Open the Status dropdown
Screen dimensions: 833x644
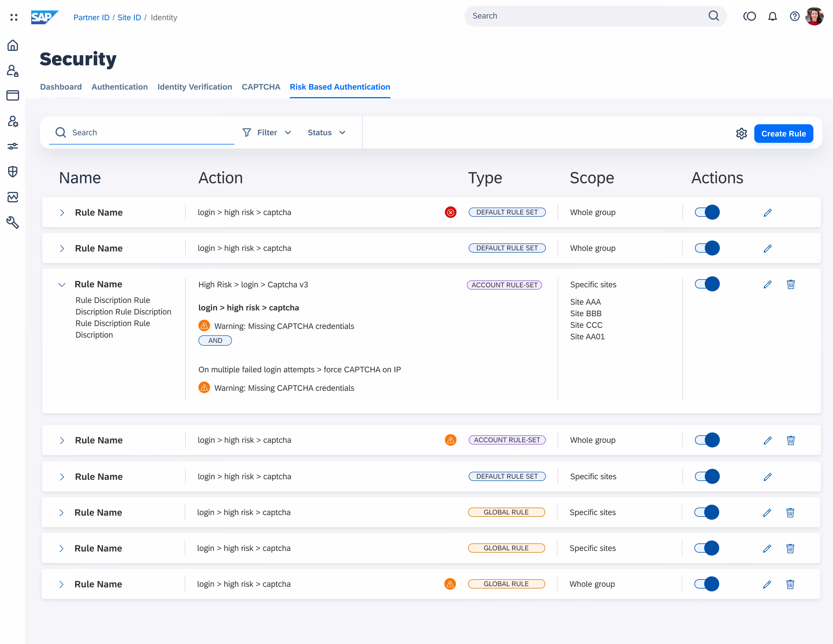click(x=327, y=133)
